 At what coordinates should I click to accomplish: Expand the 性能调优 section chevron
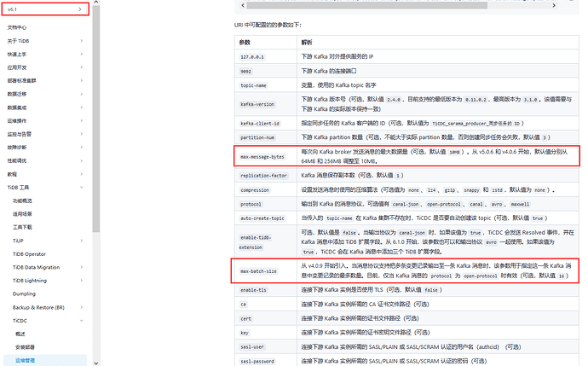tap(81, 160)
